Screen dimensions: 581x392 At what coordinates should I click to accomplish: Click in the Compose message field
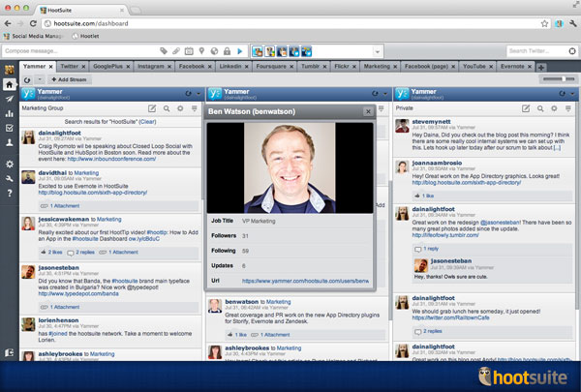[81, 51]
